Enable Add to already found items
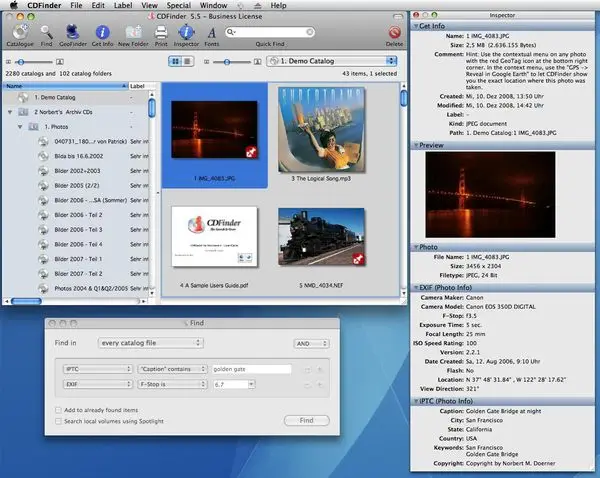 (58, 410)
